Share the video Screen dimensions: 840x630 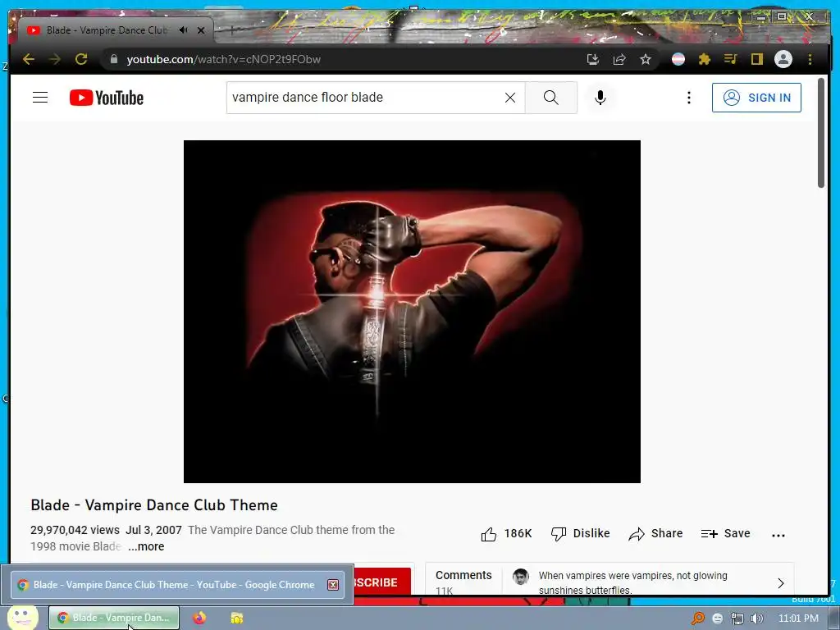pos(655,533)
